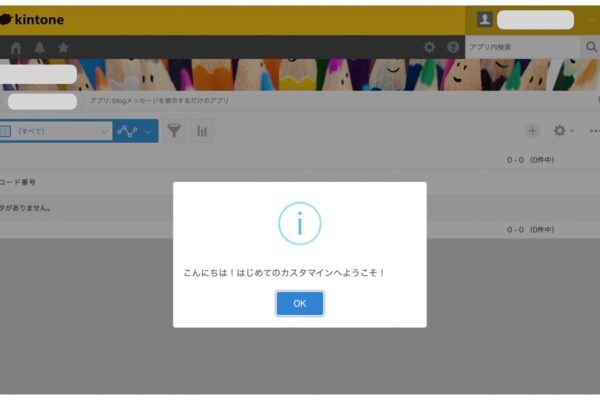Viewport: 600px width, 400px height.
Task: Open the notifications bell
Action: coord(40,47)
